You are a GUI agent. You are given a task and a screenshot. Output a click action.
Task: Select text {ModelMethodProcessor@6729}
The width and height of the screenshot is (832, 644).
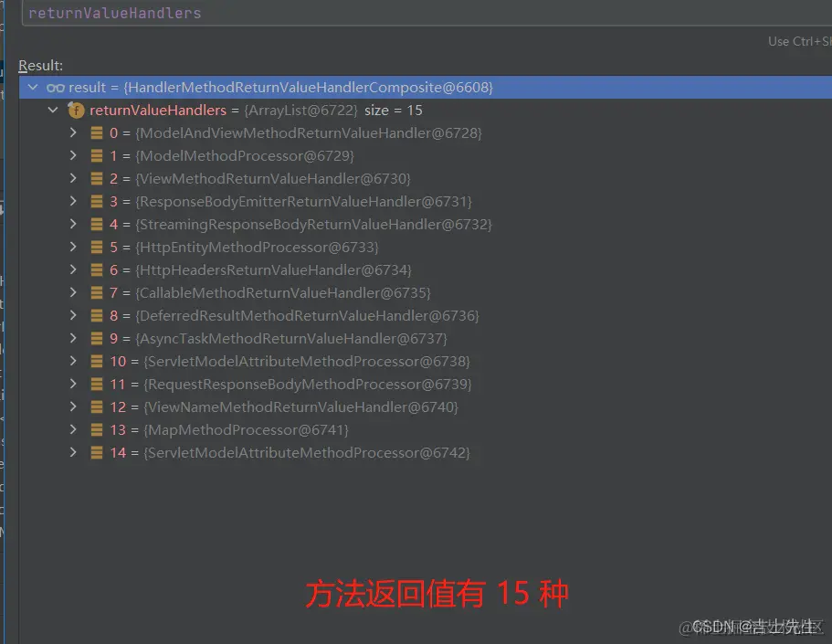pyautogui.click(x=245, y=155)
